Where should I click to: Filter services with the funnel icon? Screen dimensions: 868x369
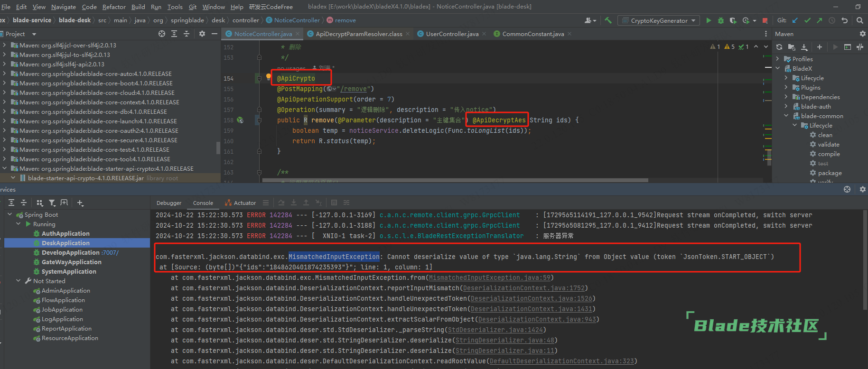pos(52,203)
